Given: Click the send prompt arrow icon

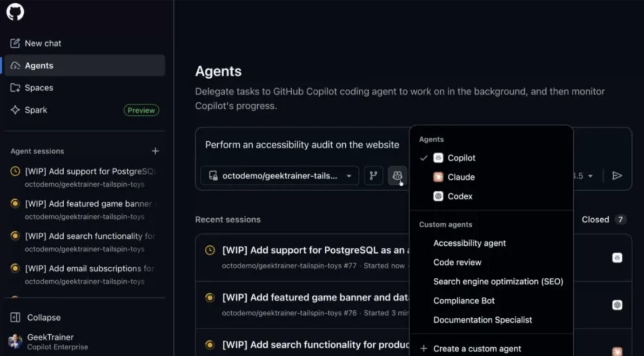Looking at the screenshot, I should coord(617,176).
